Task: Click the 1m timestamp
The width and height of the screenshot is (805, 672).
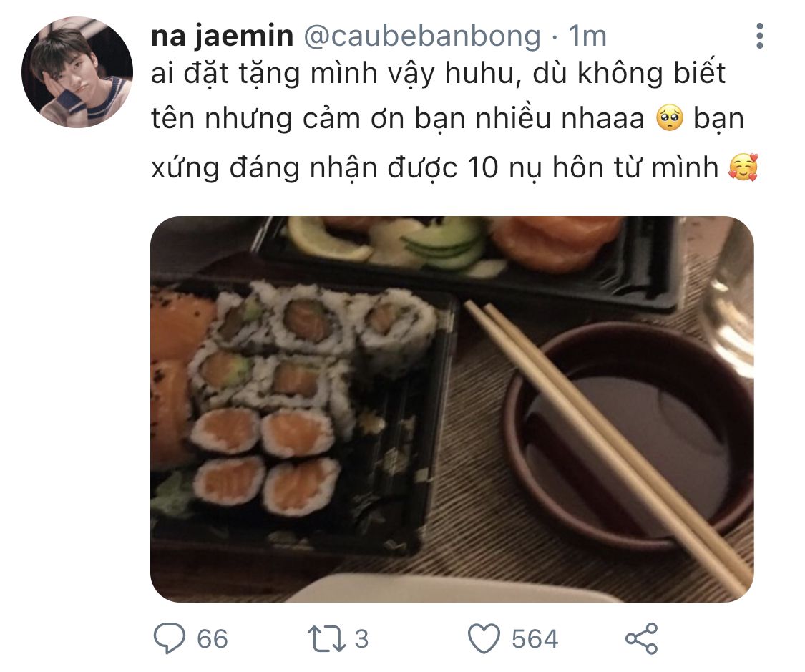Action: pos(587,36)
